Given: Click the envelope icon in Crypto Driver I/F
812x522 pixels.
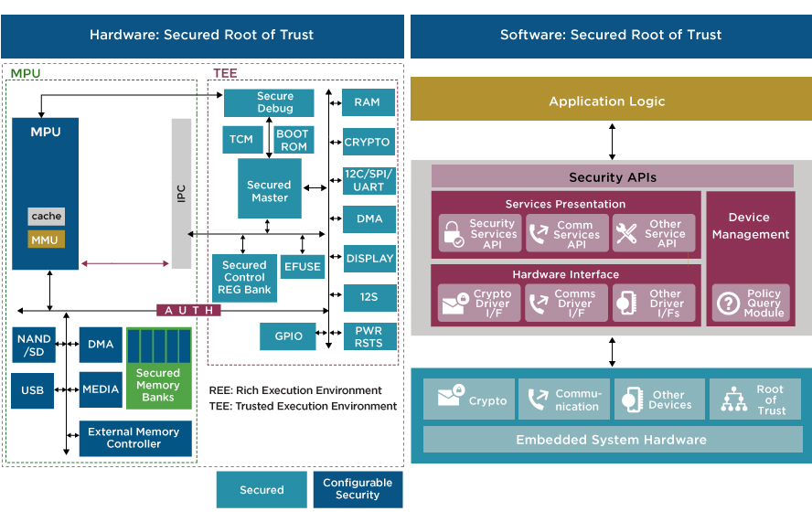Looking at the screenshot, I should (x=453, y=303).
